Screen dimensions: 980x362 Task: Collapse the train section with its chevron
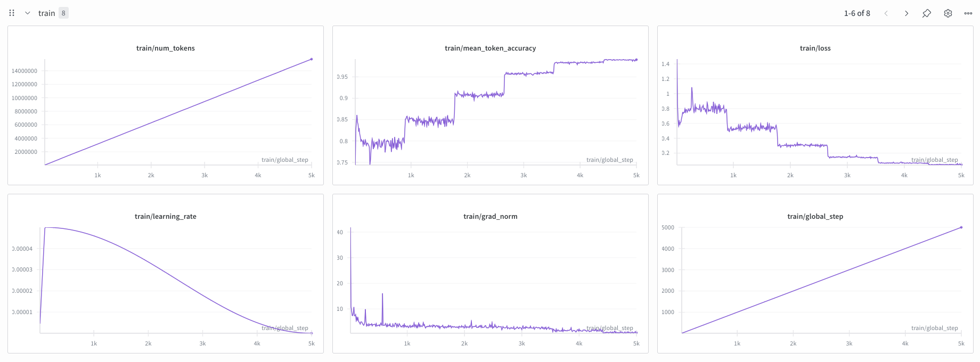point(28,13)
